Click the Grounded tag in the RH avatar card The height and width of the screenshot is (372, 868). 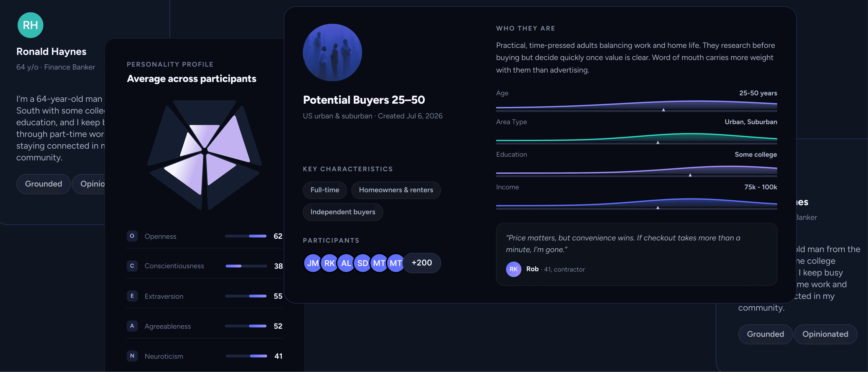(43, 184)
